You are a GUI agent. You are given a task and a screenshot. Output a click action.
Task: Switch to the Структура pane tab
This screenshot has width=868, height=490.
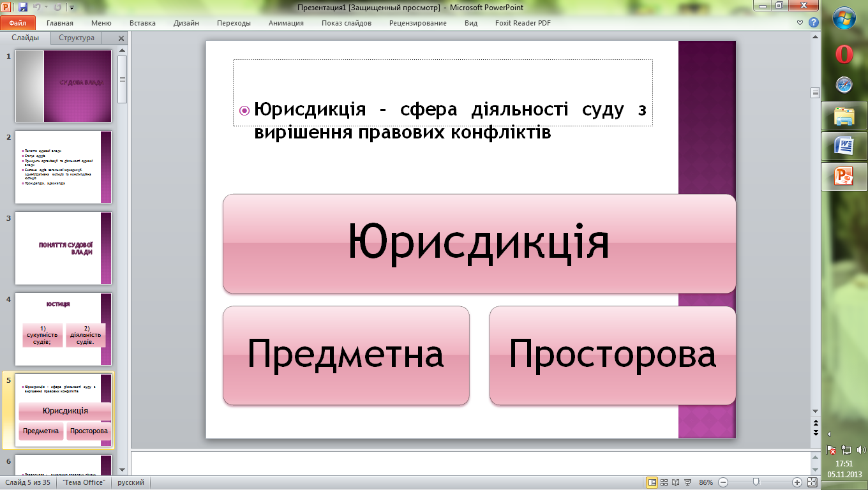tap(77, 38)
